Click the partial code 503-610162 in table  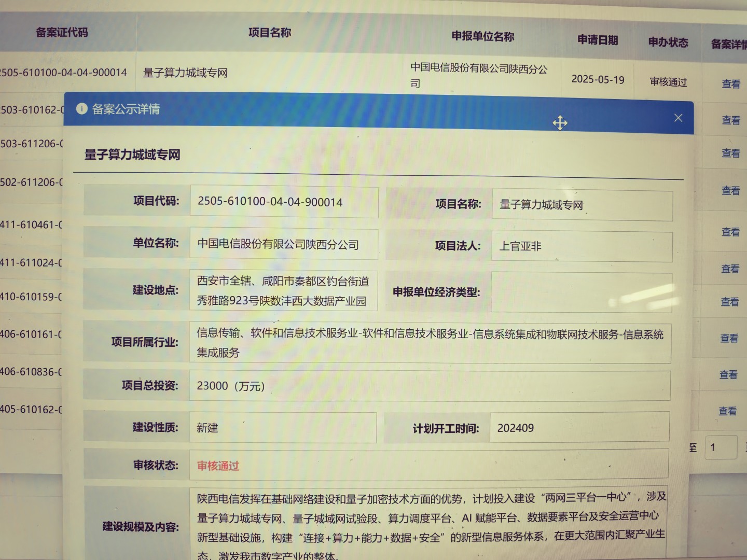pyautogui.click(x=32, y=109)
